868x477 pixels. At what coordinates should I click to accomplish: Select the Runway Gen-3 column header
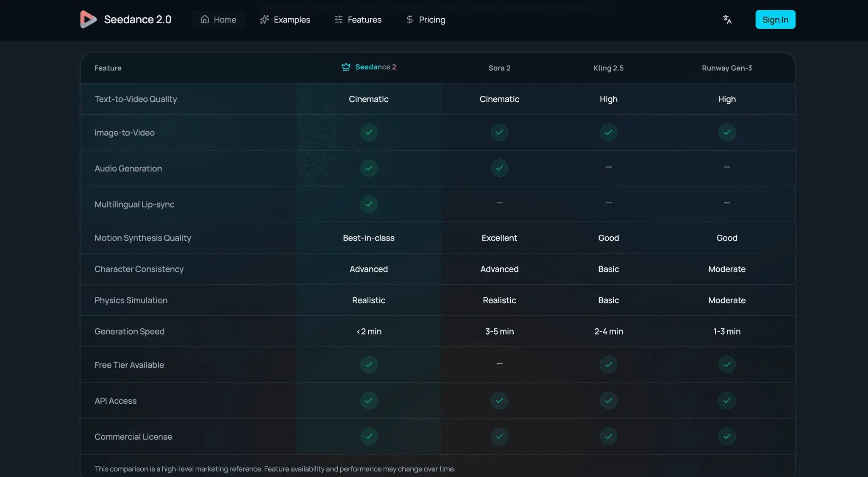727,68
